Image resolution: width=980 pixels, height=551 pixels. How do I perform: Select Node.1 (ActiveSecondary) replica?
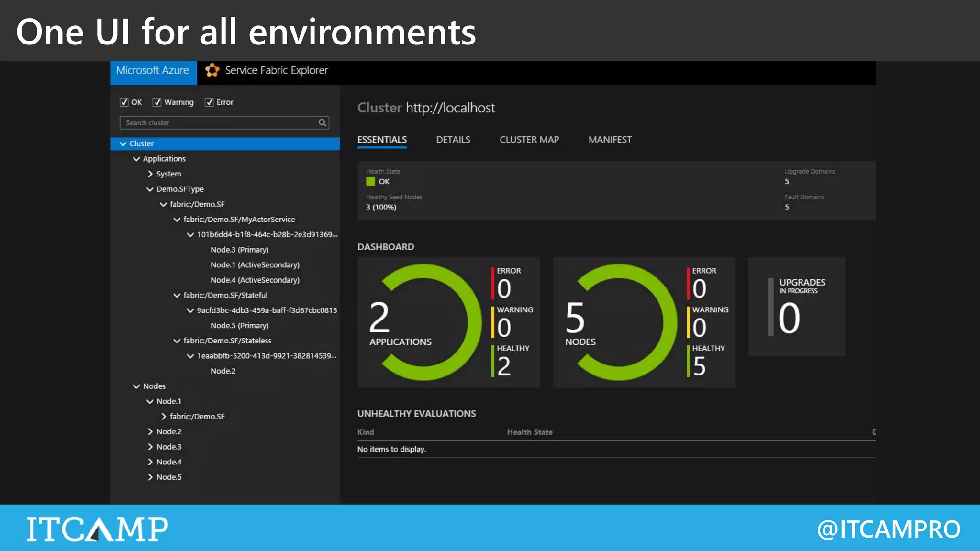255,265
